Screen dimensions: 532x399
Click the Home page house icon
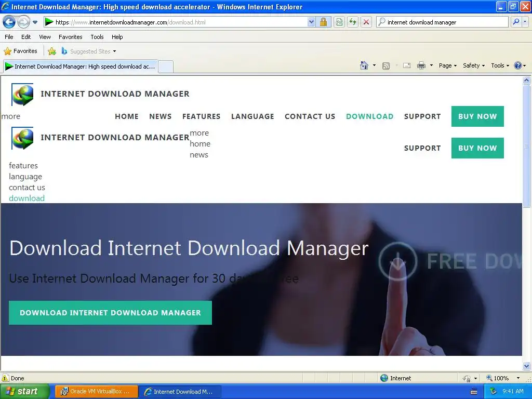[364, 65]
